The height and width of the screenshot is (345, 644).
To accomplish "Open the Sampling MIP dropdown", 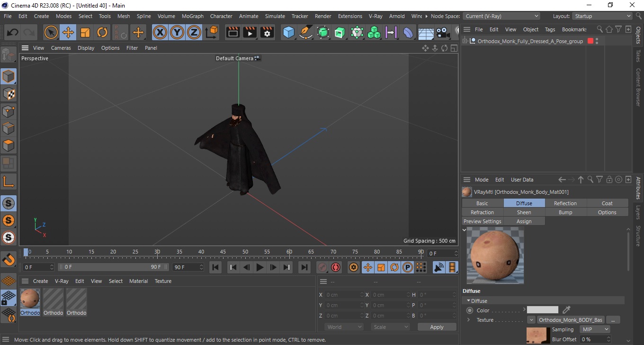I will (x=595, y=329).
